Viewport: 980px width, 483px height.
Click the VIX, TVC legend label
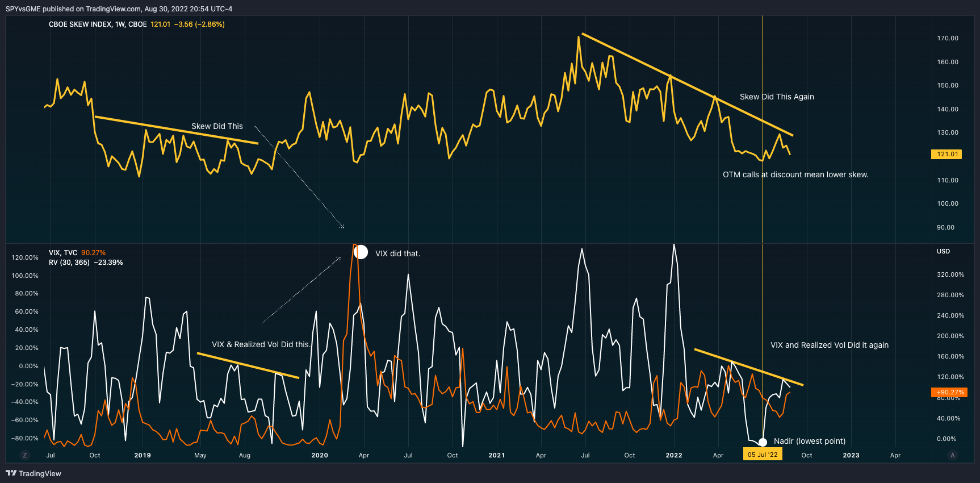click(x=63, y=253)
